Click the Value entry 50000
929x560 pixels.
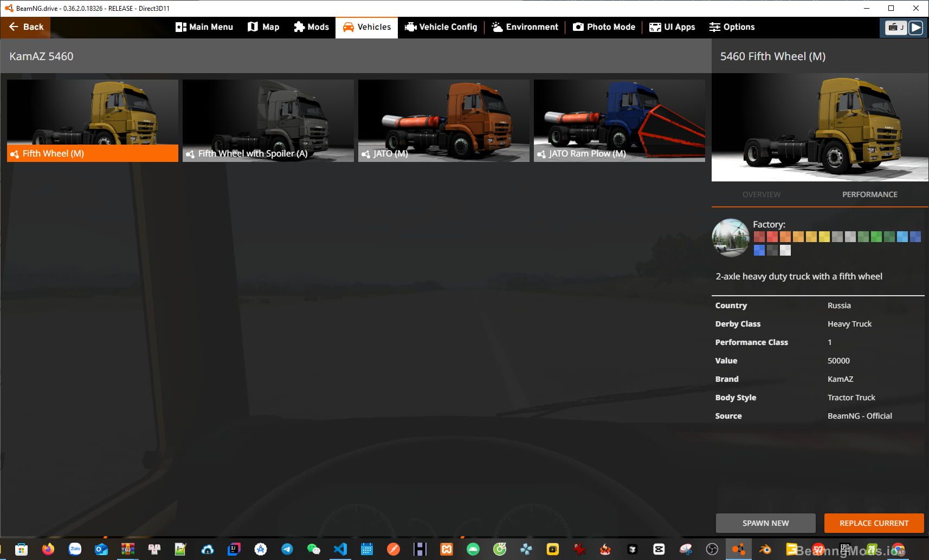[838, 361]
